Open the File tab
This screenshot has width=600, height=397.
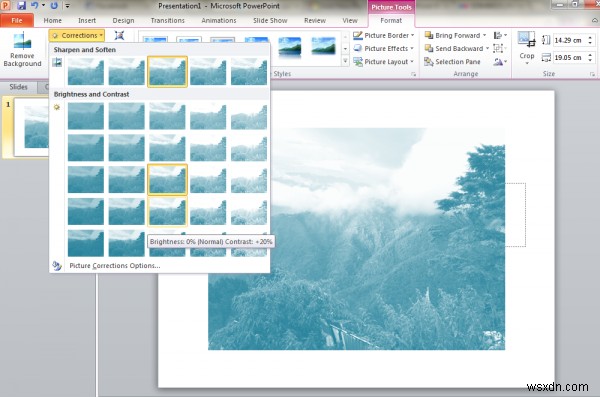(17, 21)
